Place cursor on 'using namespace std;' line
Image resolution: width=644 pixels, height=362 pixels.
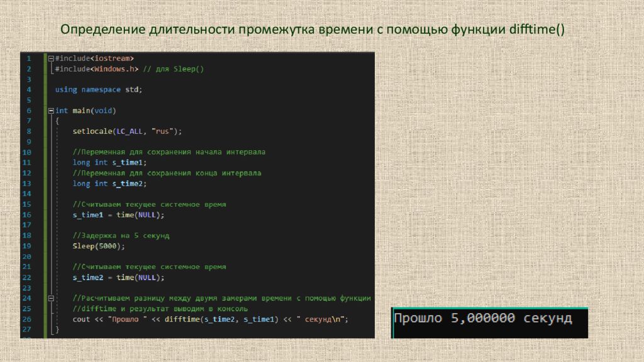coord(98,89)
